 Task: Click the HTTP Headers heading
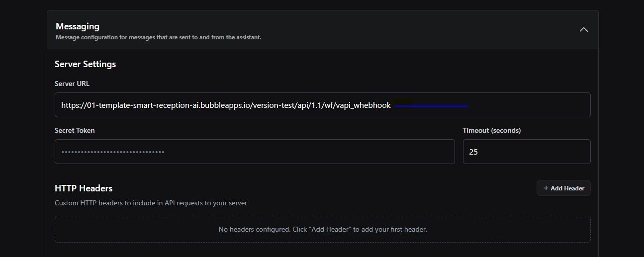point(84,188)
